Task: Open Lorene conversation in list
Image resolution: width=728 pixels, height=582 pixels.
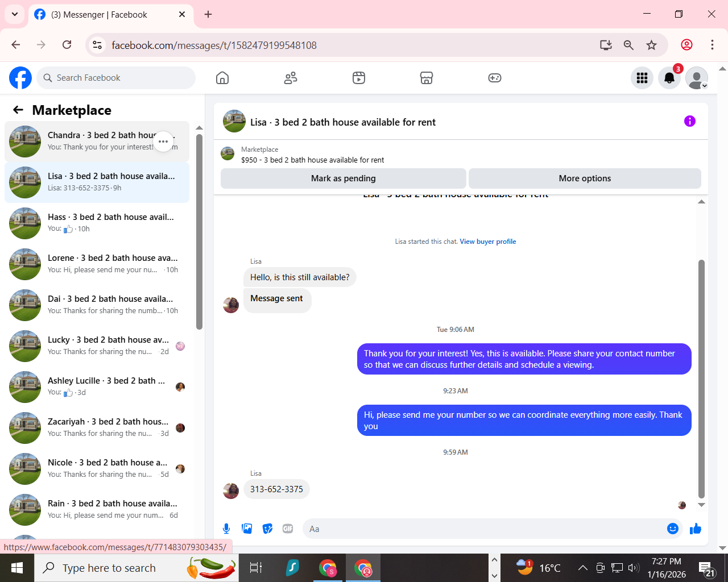Action: (97, 264)
